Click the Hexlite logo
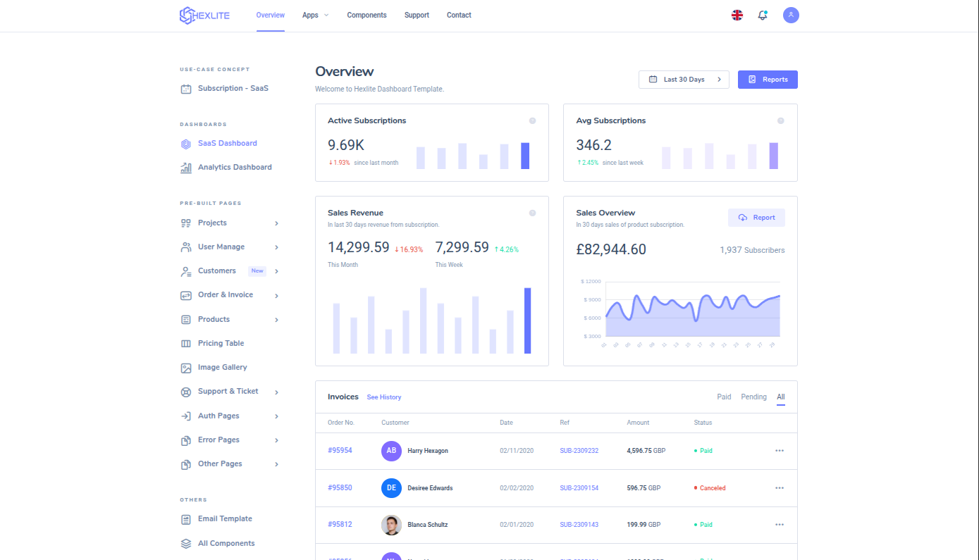Viewport: 979px width, 560px height. point(204,15)
